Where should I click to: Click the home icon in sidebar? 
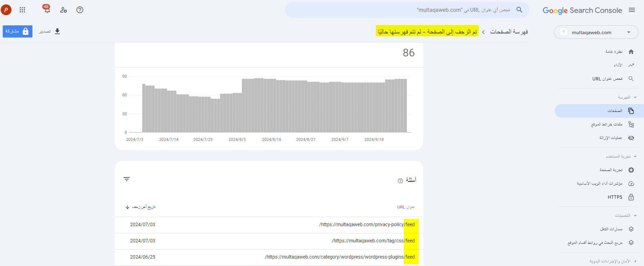tap(631, 52)
